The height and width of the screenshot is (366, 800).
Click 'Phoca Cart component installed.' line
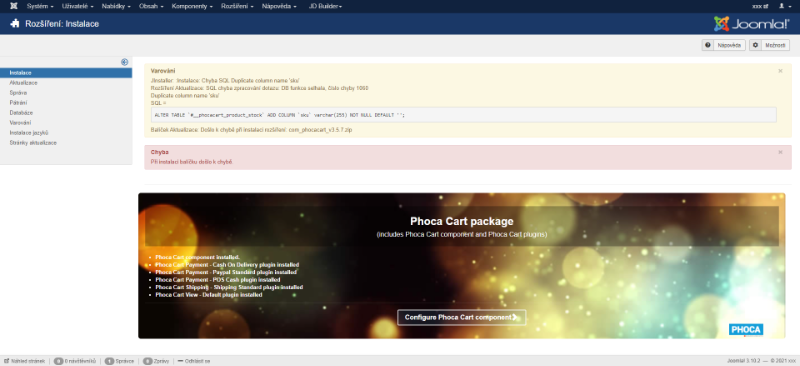coord(197,257)
